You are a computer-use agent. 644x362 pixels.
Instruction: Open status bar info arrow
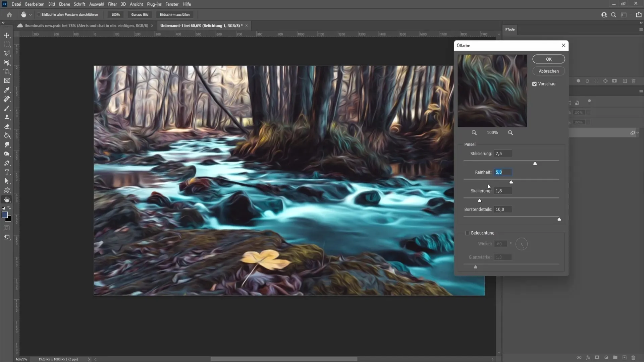[89, 359]
